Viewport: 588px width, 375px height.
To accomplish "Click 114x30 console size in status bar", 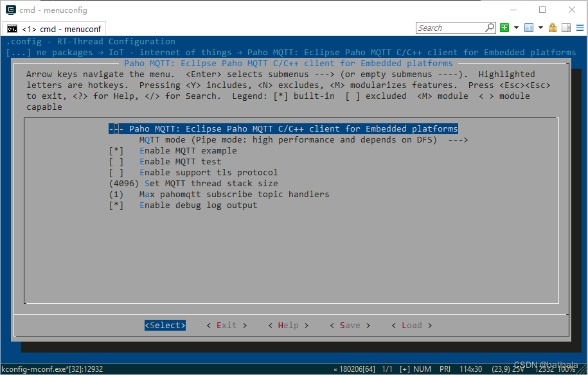I will [470, 369].
